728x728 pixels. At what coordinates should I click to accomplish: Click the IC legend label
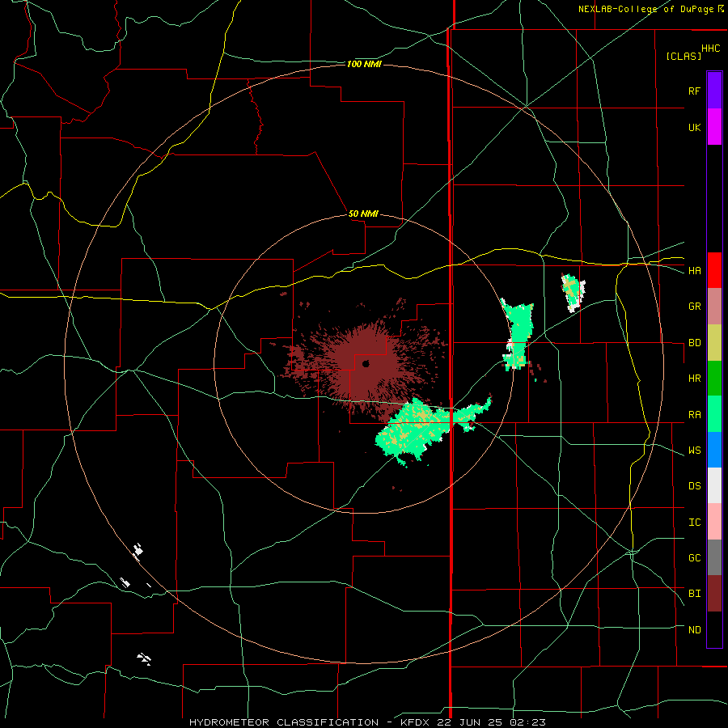point(694,523)
